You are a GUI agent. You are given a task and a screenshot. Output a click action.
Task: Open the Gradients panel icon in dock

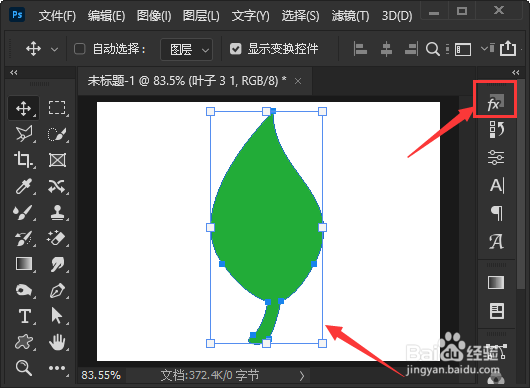pyautogui.click(x=496, y=283)
